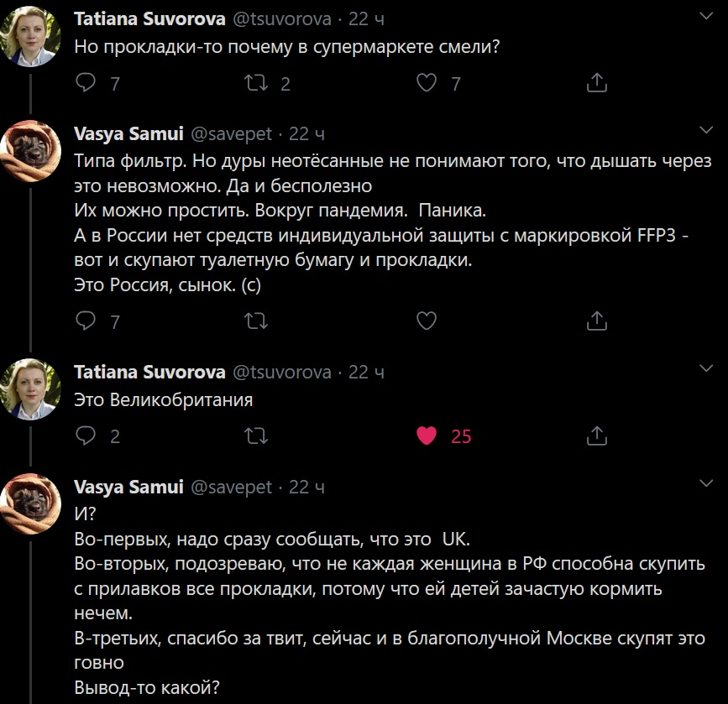
Task: Unlike the 'Это Великобритания' tweet with 25 likes
Action: point(427,435)
